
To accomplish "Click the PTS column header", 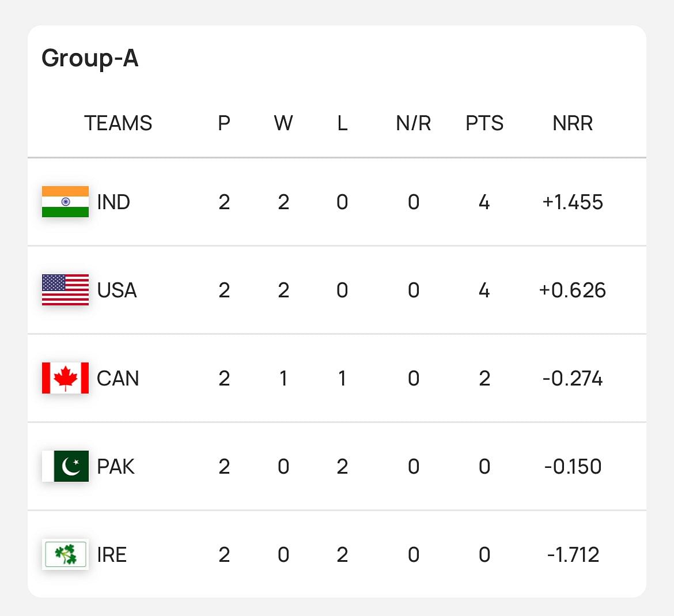I will click(484, 123).
